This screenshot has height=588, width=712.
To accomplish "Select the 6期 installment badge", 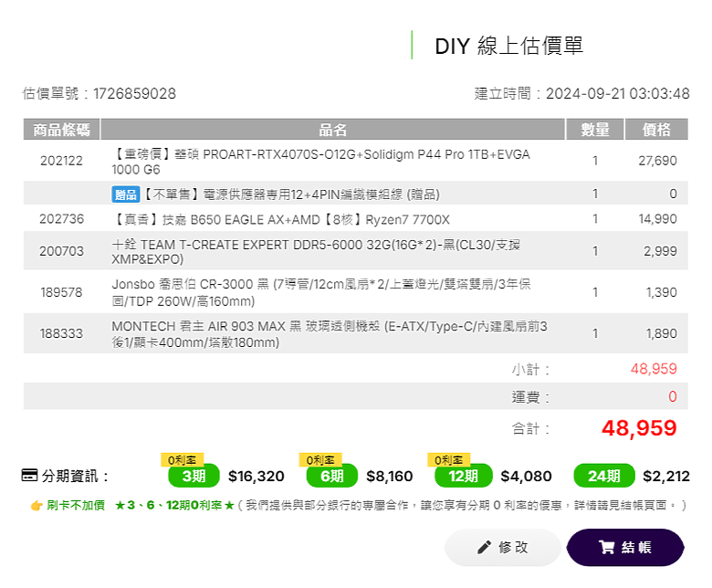I will pos(332,476).
